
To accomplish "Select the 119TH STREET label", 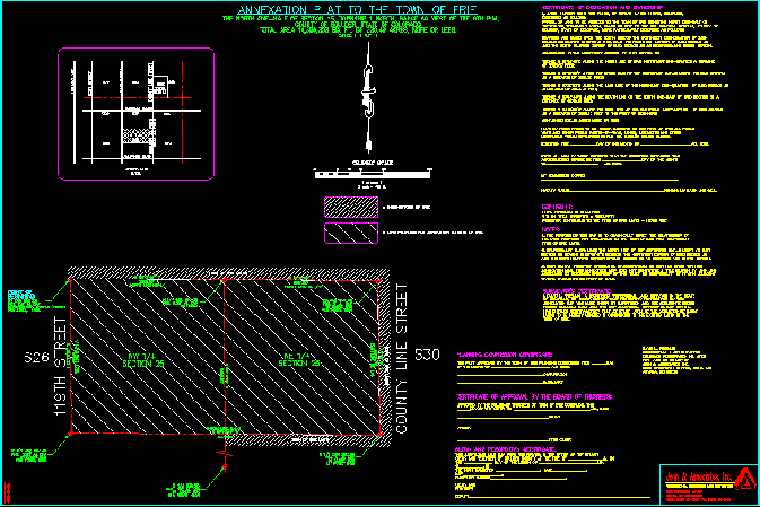I will click(x=59, y=371).
